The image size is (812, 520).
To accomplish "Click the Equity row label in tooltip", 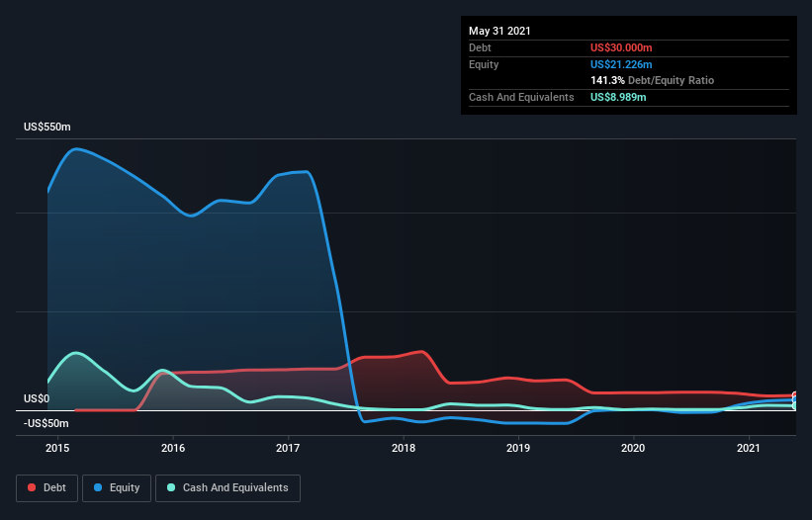I will point(484,64).
